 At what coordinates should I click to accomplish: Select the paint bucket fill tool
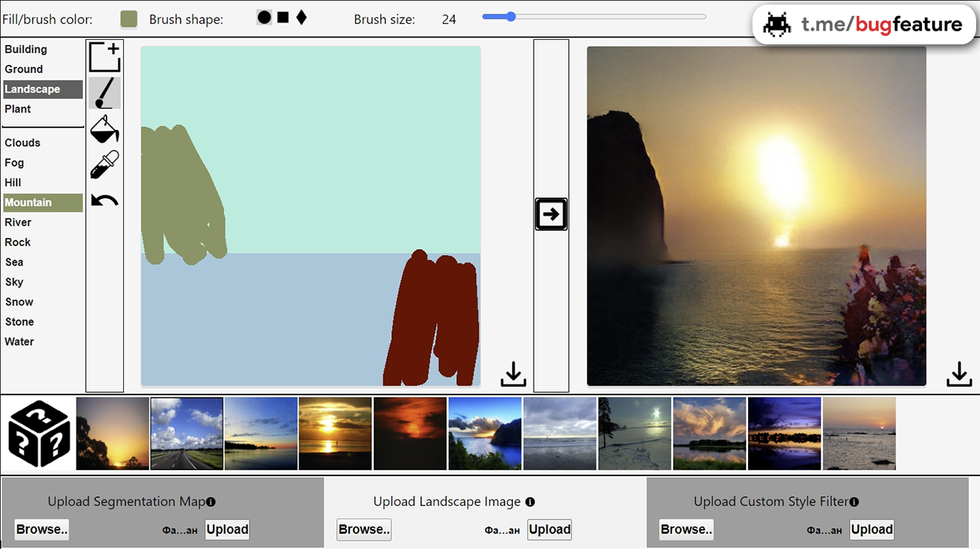pyautogui.click(x=105, y=129)
